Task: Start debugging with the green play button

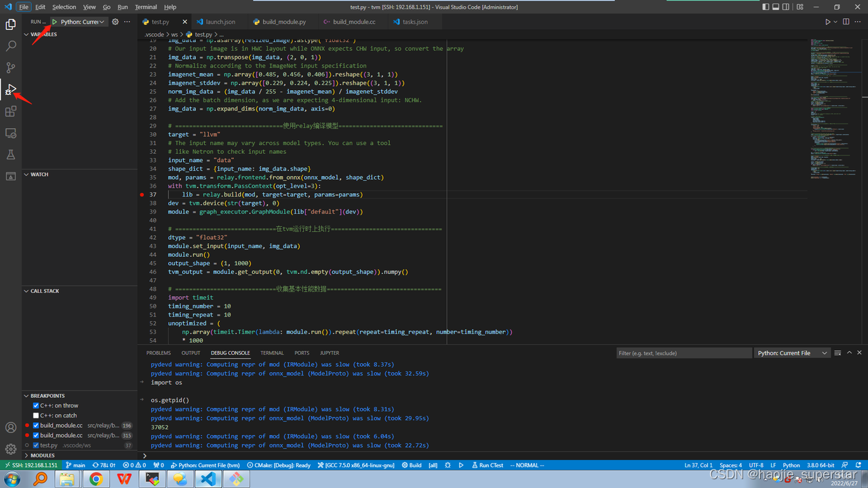Action: [55, 22]
